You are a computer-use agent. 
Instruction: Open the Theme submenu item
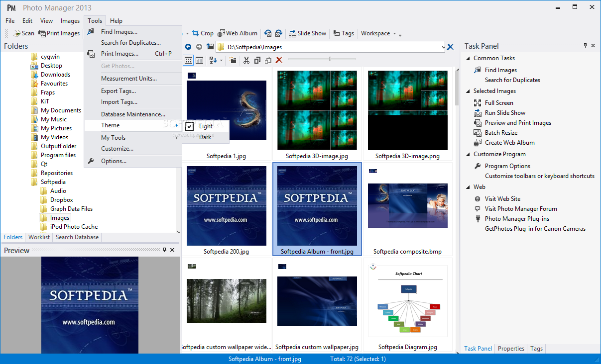point(133,125)
